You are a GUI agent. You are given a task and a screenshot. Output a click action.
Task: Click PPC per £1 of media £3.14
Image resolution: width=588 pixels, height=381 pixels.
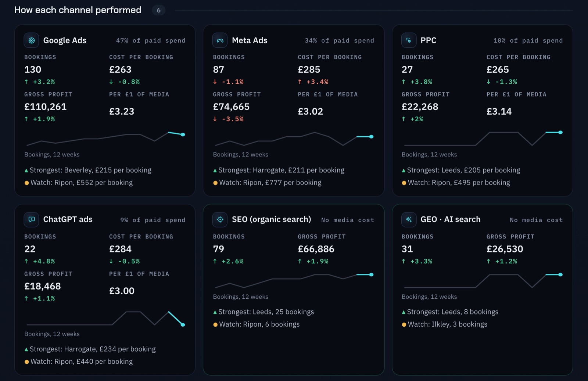(x=499, y=111)
